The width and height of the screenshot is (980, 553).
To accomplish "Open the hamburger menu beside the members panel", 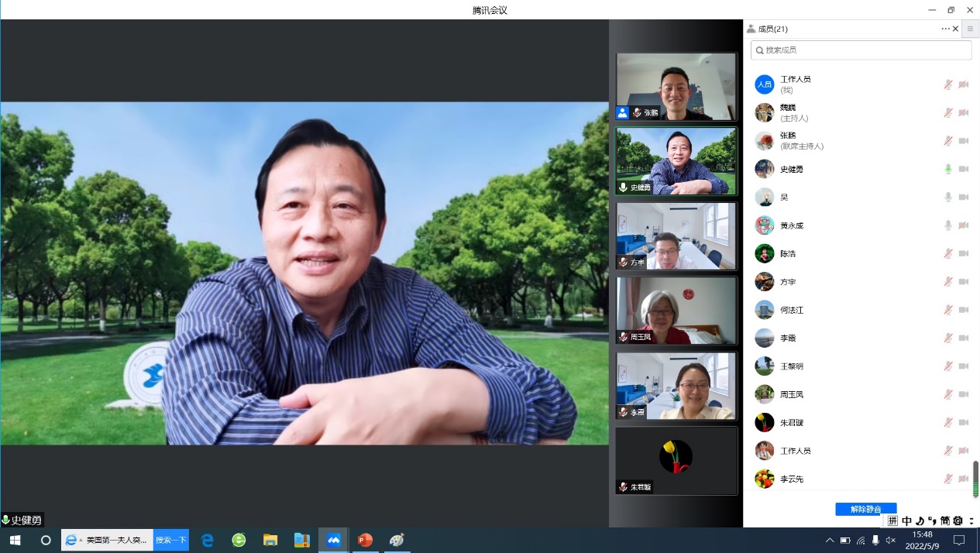I will pyautogui.click(x=970, y=29).
